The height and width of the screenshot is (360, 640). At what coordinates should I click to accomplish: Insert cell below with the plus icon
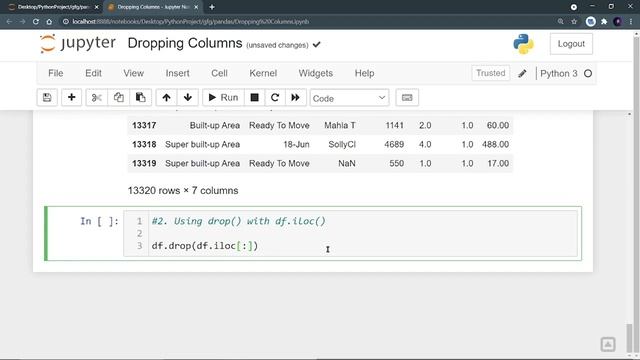[71, 98]
